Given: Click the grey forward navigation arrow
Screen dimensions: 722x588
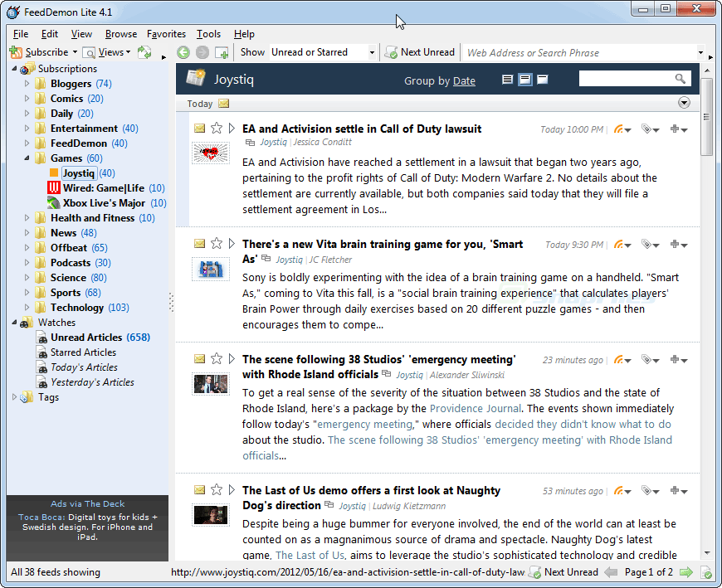Looking at the screenshot, I should [x=202, y=52].
